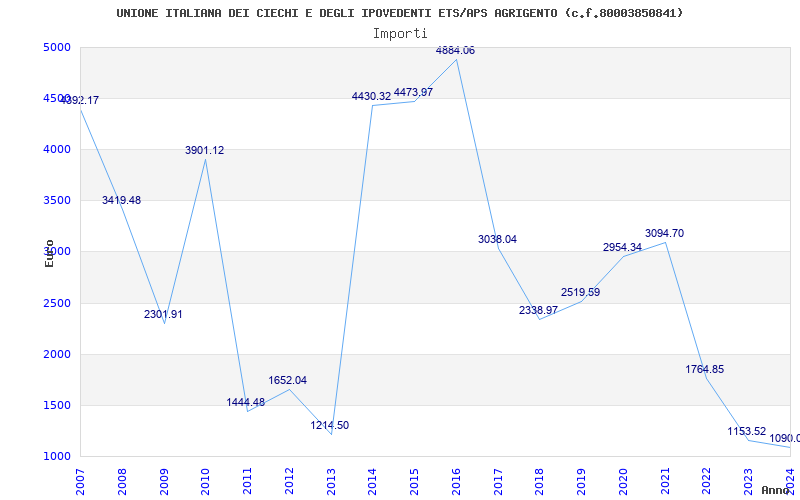This screenshot has height=500, width=800.
Task: Click the 2012 x-axis year label
Action: 289,482
